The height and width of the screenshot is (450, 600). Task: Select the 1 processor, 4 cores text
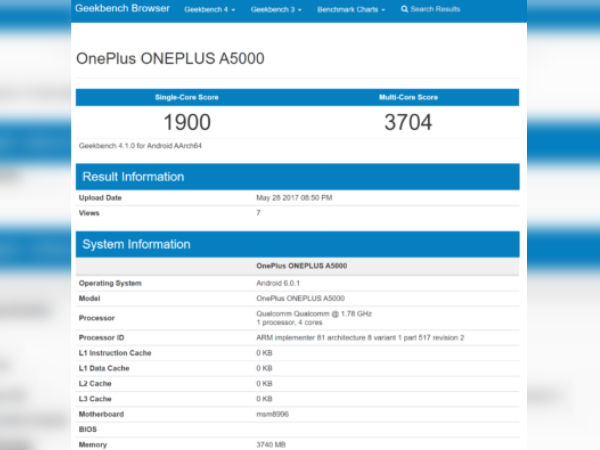[x=289, y=323]
